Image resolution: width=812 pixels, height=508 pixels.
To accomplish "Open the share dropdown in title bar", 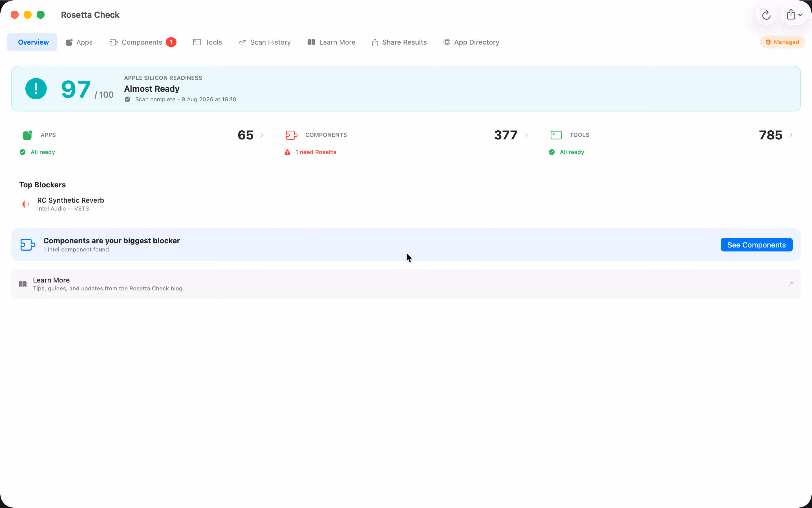I will point(794,15).
